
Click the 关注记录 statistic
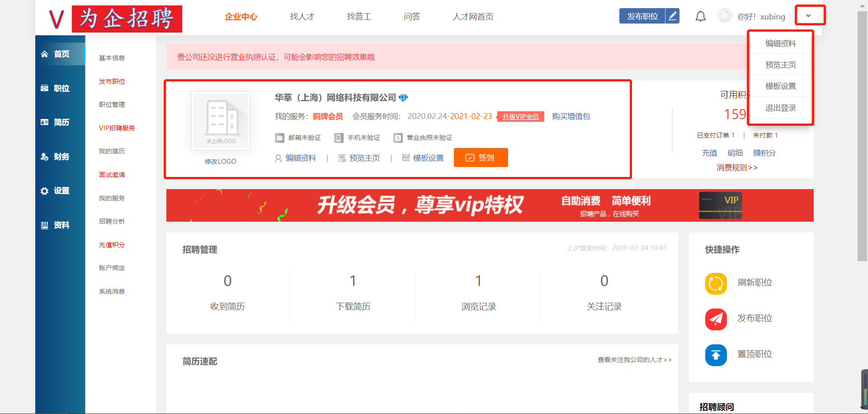point(604,293)
